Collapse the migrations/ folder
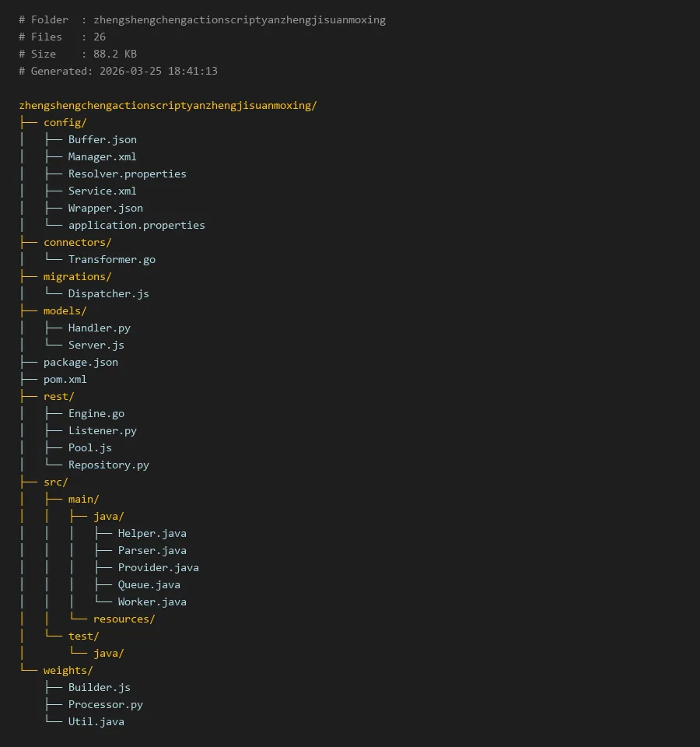The height and width of the screenshot is (747, 700). tap(77, 276)
